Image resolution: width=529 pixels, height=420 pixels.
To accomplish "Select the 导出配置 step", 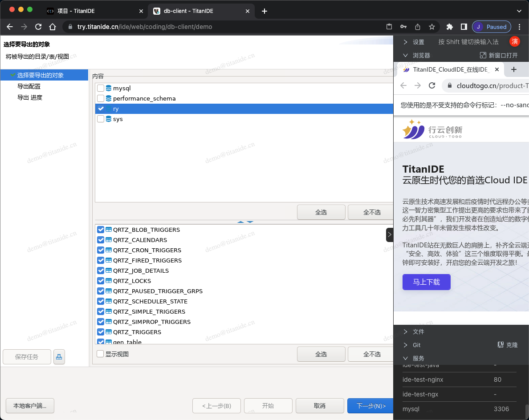I will [x=29, y=86].
